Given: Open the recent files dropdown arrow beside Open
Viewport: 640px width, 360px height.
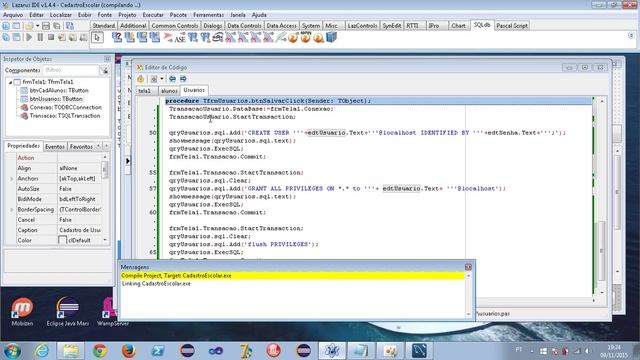Looking at the screenshot, I should click(37, 26).
